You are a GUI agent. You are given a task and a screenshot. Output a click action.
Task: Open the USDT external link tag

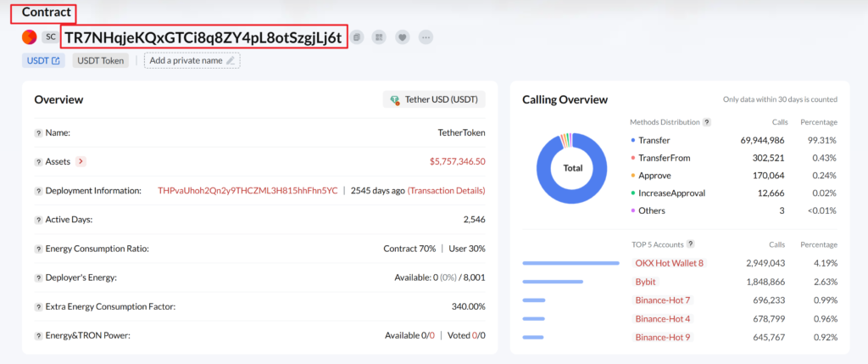pos(43,60)
